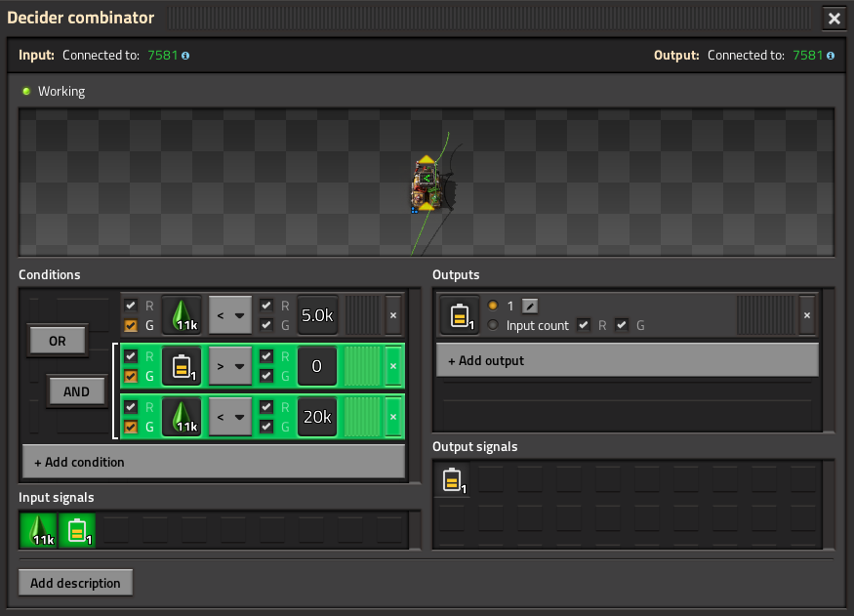Grab the drag handle of the output row
Screen dimensions: 854x616
pos(766,315)
